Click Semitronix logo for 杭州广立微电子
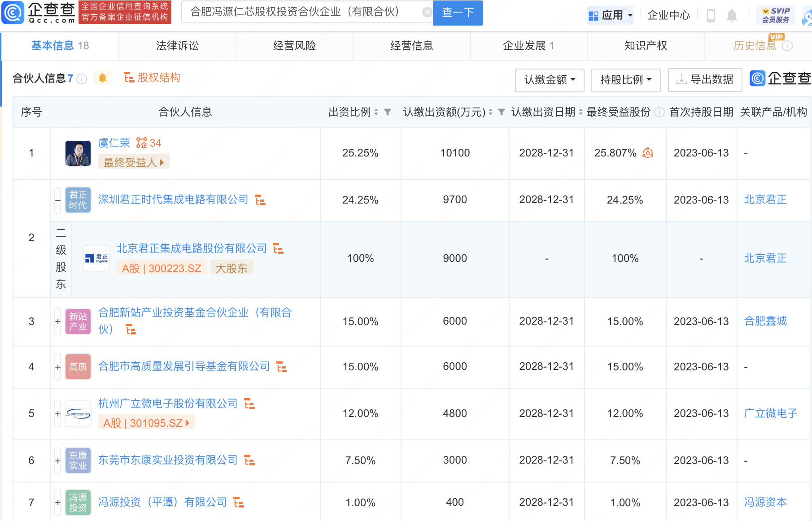812x521 pixels. pyautogui.click(x=78, y=414)
